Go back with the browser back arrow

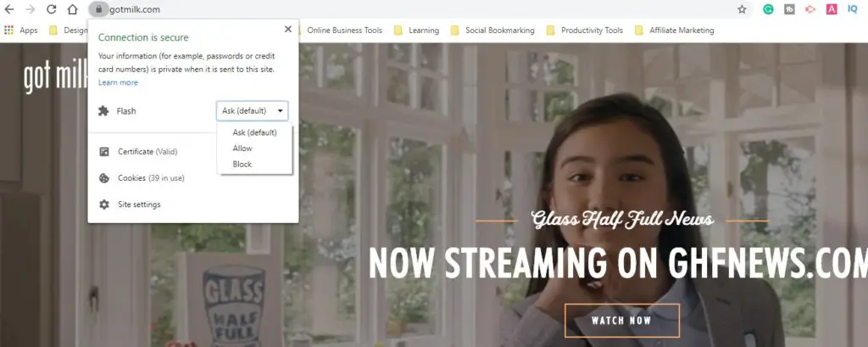pos(9,9)
